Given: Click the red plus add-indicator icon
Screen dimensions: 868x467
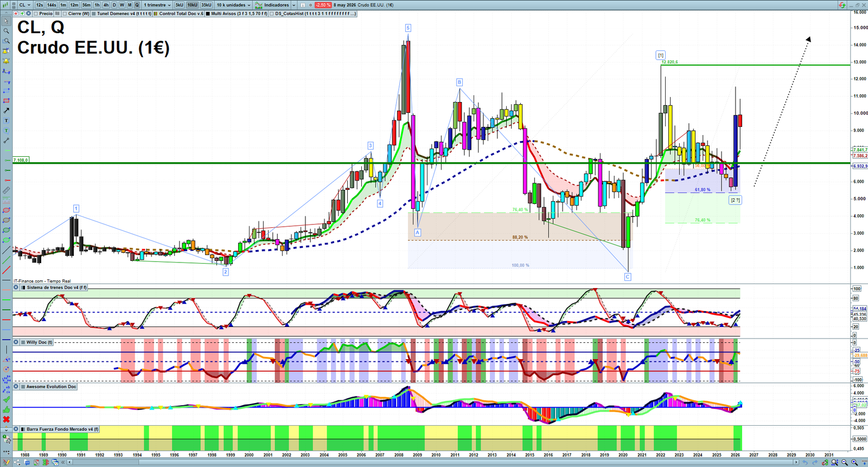Looking at the screenshot, I should pyautogui.click(x=16, y=14).
